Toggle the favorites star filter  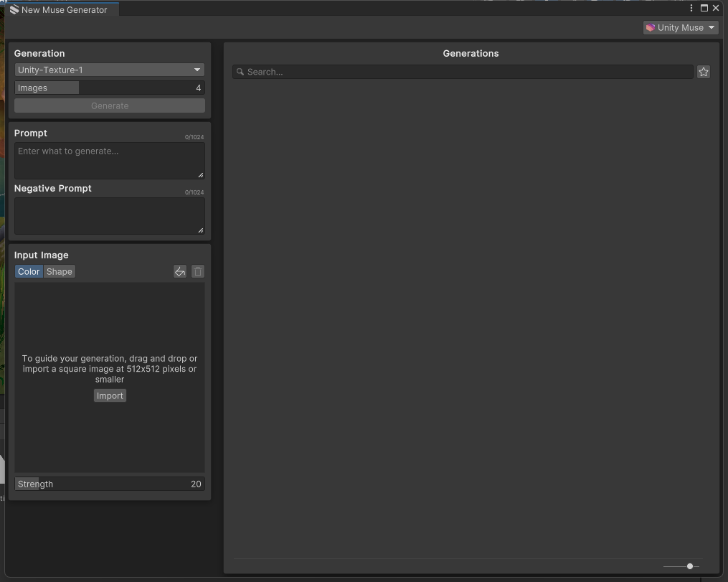703,72
